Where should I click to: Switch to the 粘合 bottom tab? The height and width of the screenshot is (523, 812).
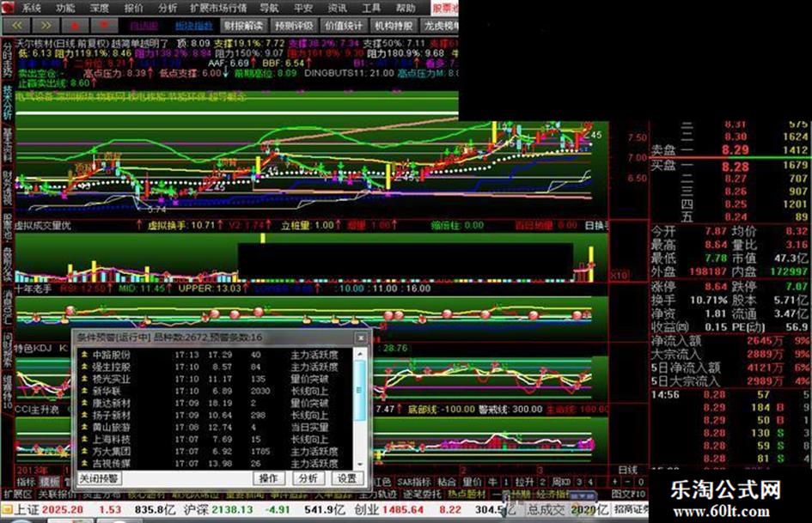[447, 482]
